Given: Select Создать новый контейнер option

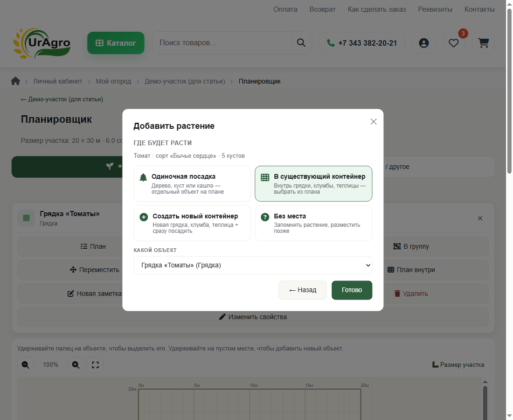Looking at the screenshot, I should [192, 223].
